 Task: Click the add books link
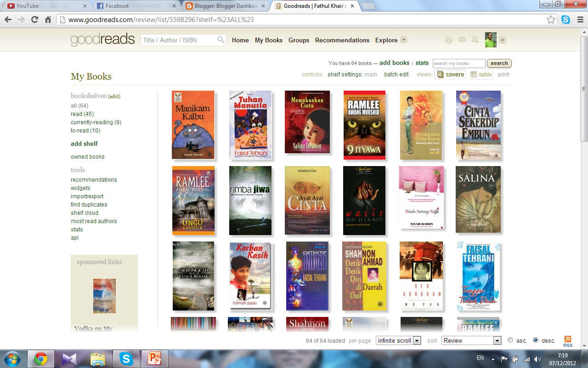(x=394, y=63)
